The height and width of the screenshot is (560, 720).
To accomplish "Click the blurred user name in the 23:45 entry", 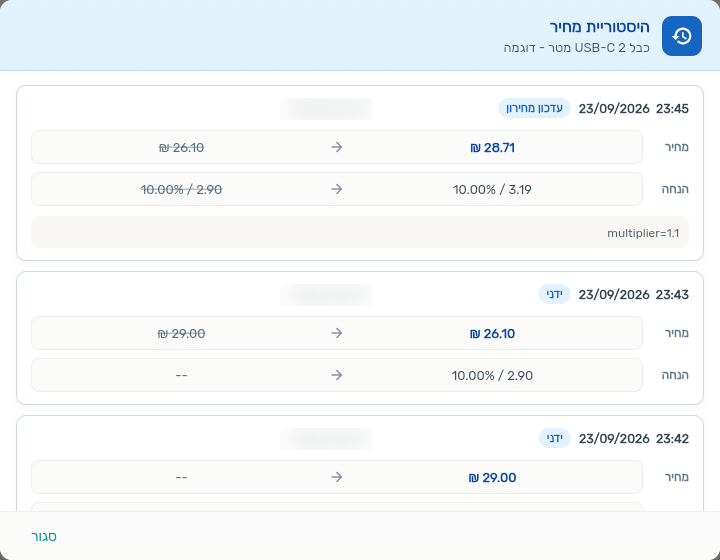I will tap(326, 109).
